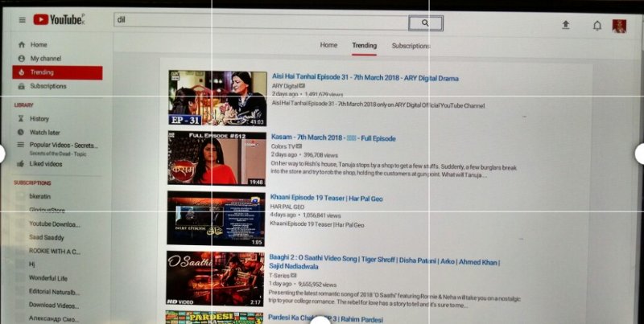The height and width of the screenshot is (324, 644).
Task: Click the O Saathi description text
Action: (394, 299)
